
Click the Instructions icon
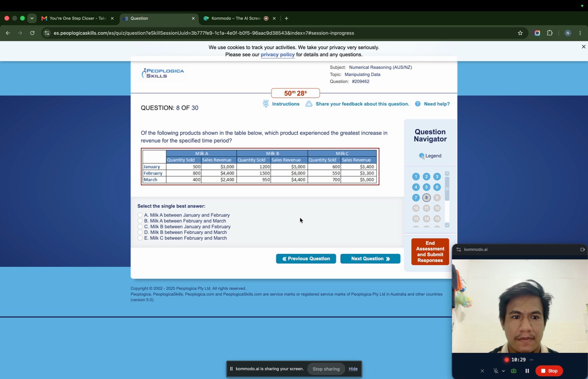[266, 104]
